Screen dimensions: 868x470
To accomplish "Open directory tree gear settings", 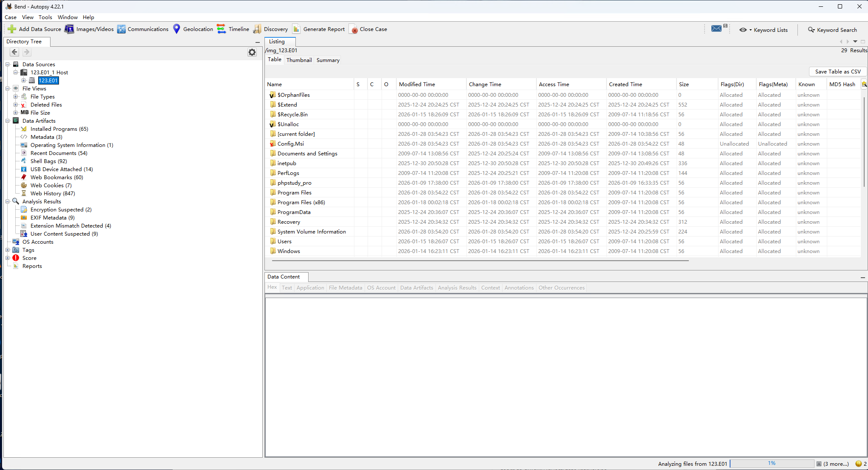I will (x=252, y=52).
